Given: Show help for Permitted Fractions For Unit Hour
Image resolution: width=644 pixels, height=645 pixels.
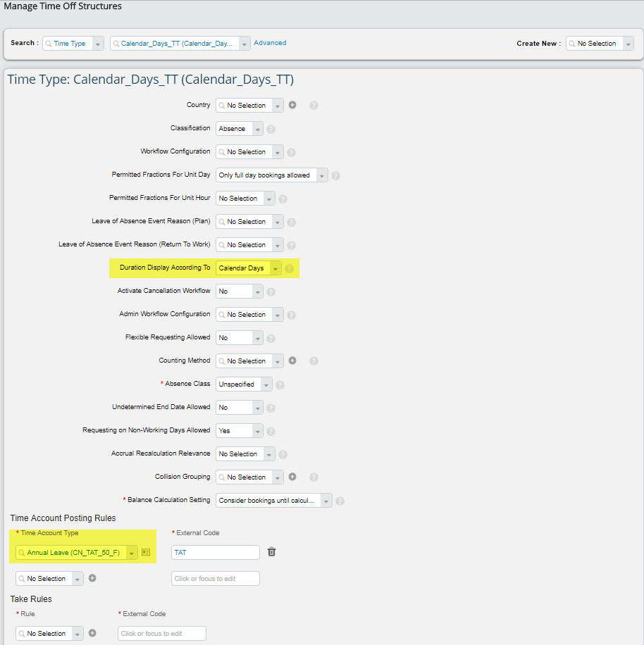Looking at the screenshot, I should pyautogui.click(x=283, y=199).
